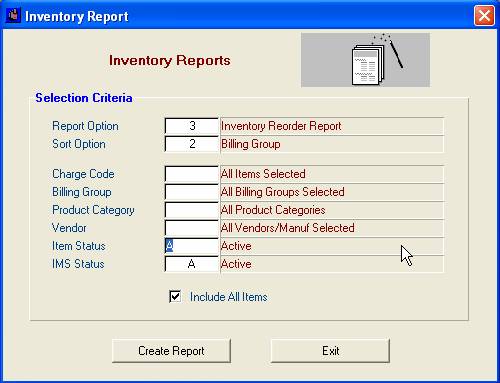Image resolution: width=500 pixels, height=383 pixels.
Task: Click the Create Report button
Action: 171,351
